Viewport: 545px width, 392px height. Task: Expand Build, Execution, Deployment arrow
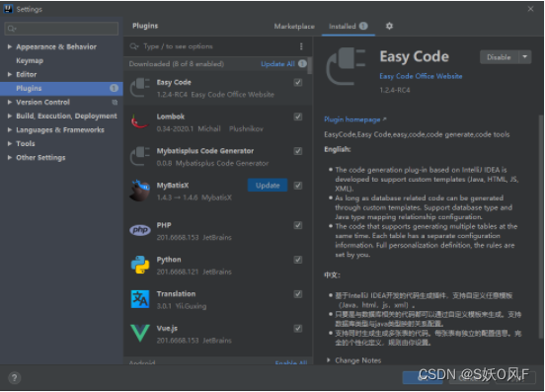[10, 117]
